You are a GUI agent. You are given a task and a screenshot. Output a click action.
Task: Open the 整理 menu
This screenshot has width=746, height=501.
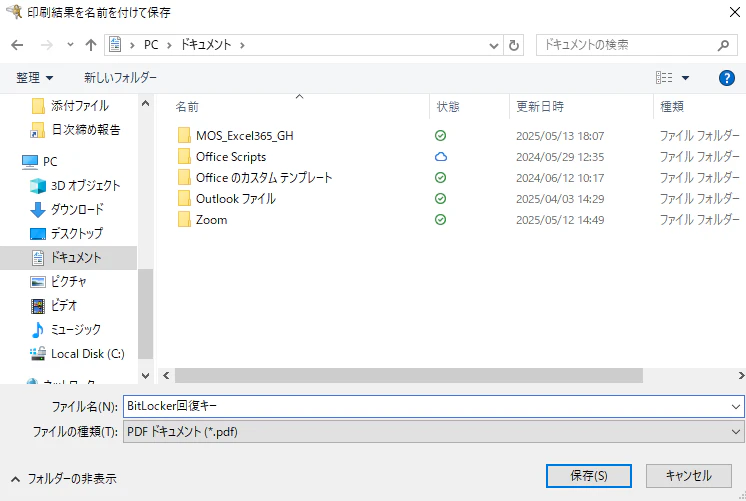[34, 78]
